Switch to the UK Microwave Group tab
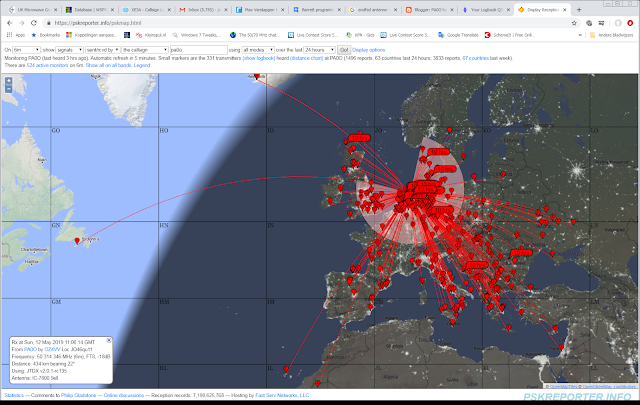The height and width of the screenshot is (405, 640). point(33,10)
